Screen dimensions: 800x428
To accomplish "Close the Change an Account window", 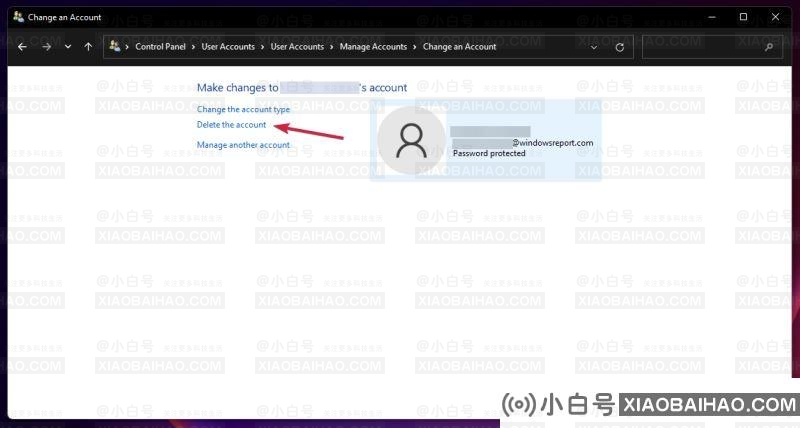I will [x=775, y=17].
